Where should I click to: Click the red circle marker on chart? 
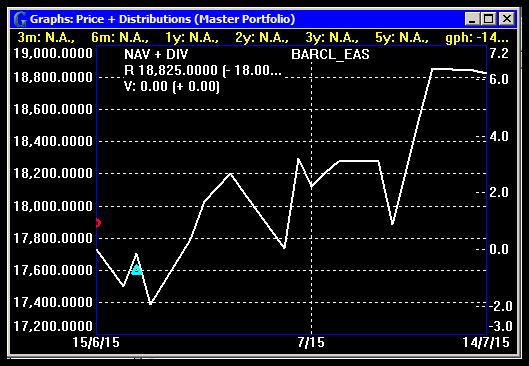(x=98, y=223)
